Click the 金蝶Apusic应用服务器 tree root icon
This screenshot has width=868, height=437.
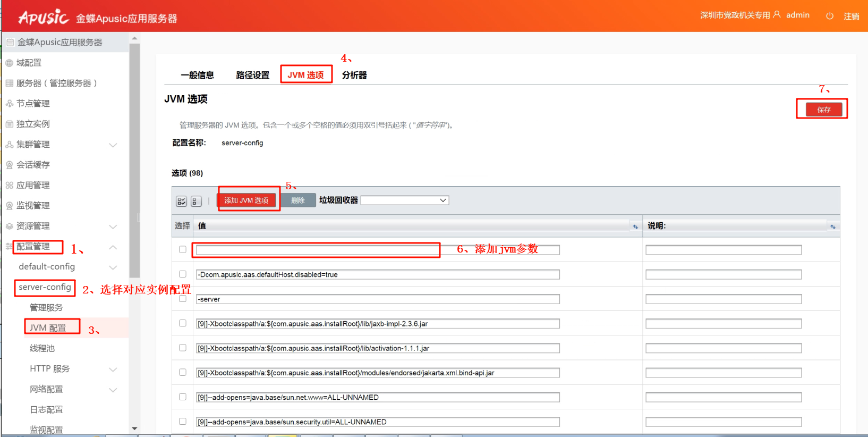pos(10,43)
